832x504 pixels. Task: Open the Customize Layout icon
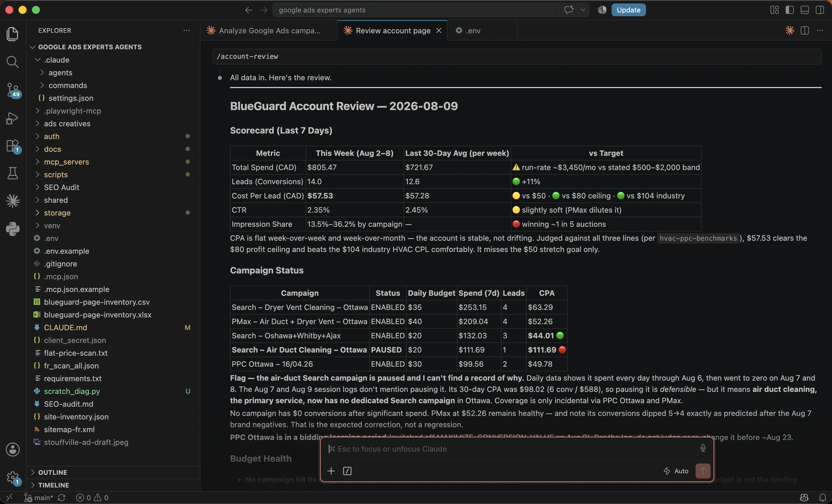[774, 10]
